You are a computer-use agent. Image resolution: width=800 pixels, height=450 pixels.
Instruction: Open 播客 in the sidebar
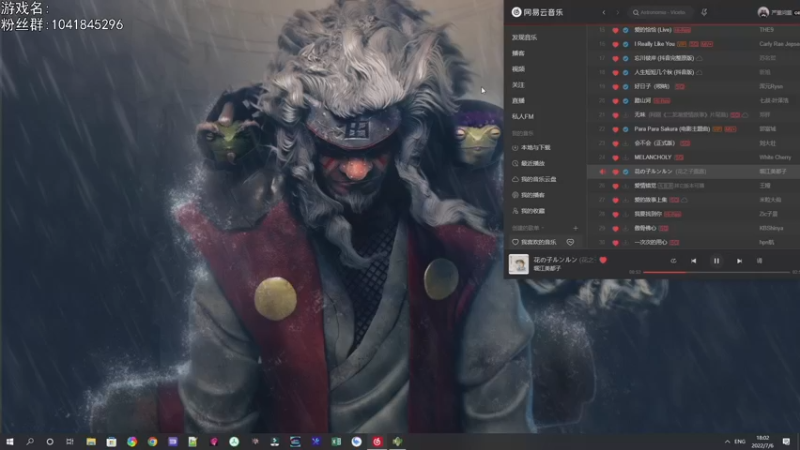[x=518, y=53]
